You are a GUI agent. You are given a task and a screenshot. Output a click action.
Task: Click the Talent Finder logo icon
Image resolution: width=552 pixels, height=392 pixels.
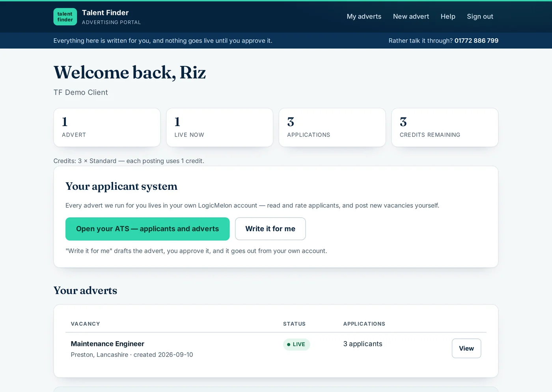click(65, 17)
